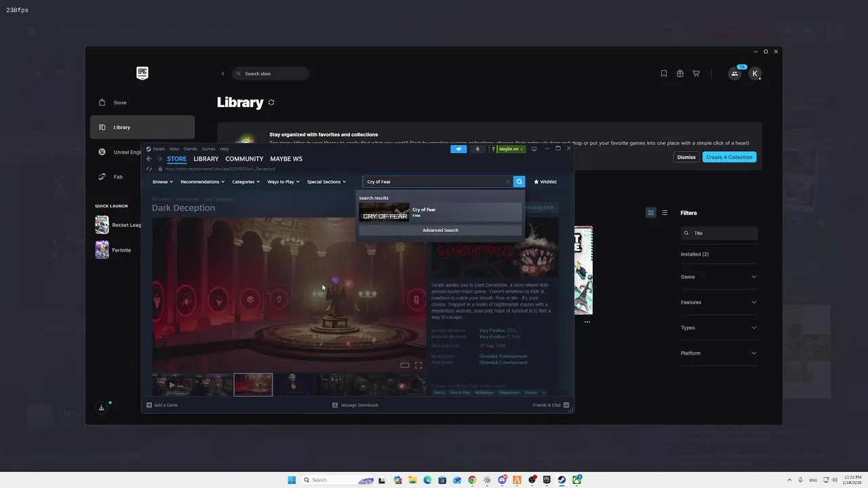
Task: Open Epic Games friends icon
Action: coord(735,74)
